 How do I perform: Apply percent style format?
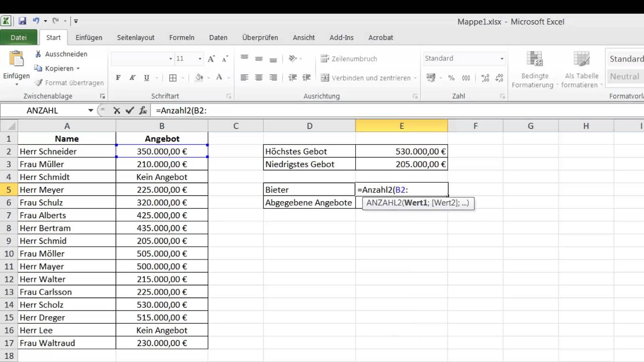451,78
